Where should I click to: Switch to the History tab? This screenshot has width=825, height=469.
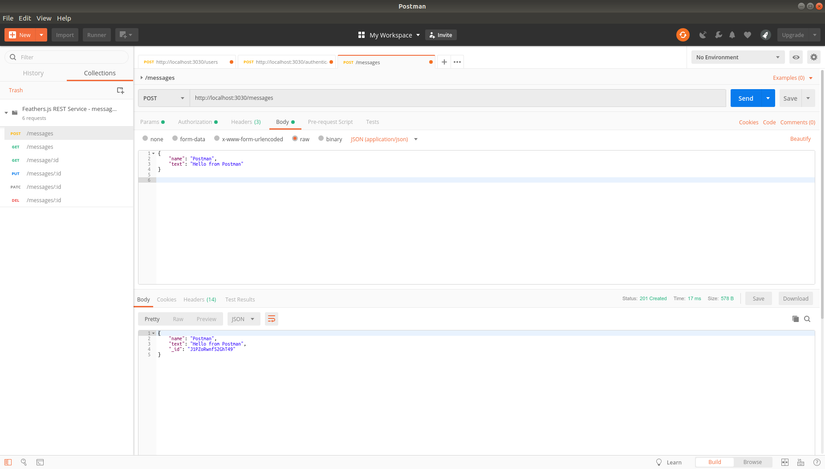33,73
